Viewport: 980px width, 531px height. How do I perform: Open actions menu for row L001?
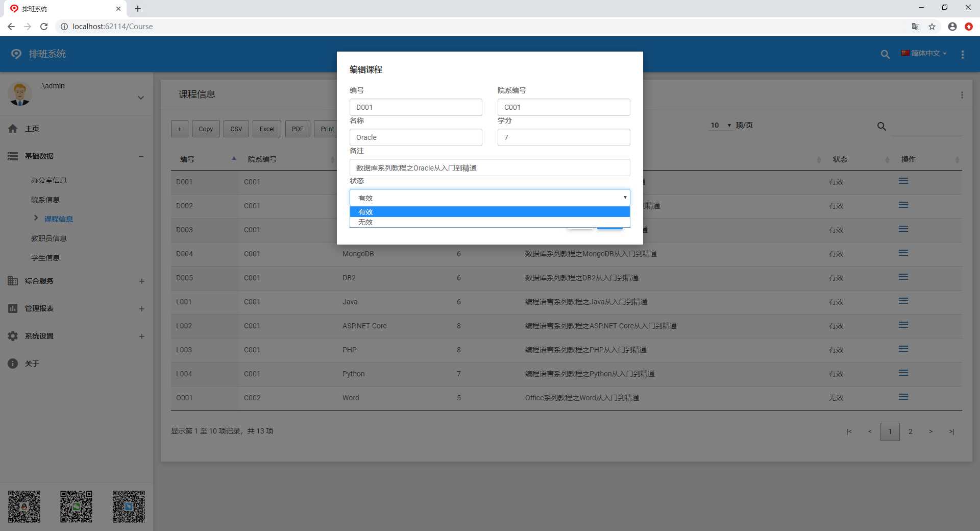903,301
